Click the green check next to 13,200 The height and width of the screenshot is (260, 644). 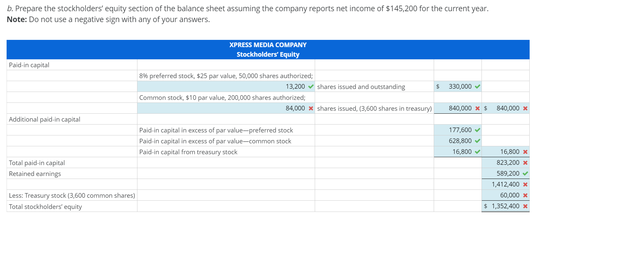click(310, 87)
